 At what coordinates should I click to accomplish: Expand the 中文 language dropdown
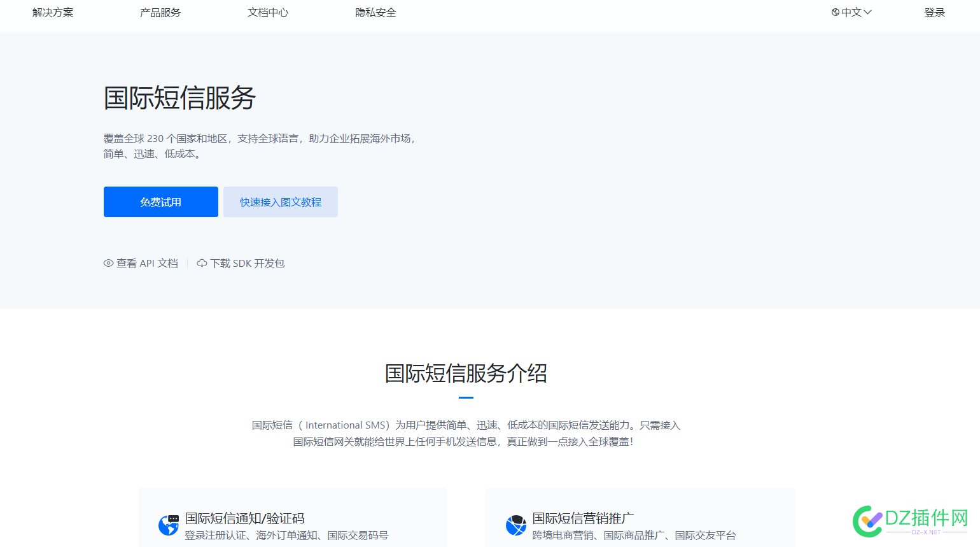pos(851,12)
